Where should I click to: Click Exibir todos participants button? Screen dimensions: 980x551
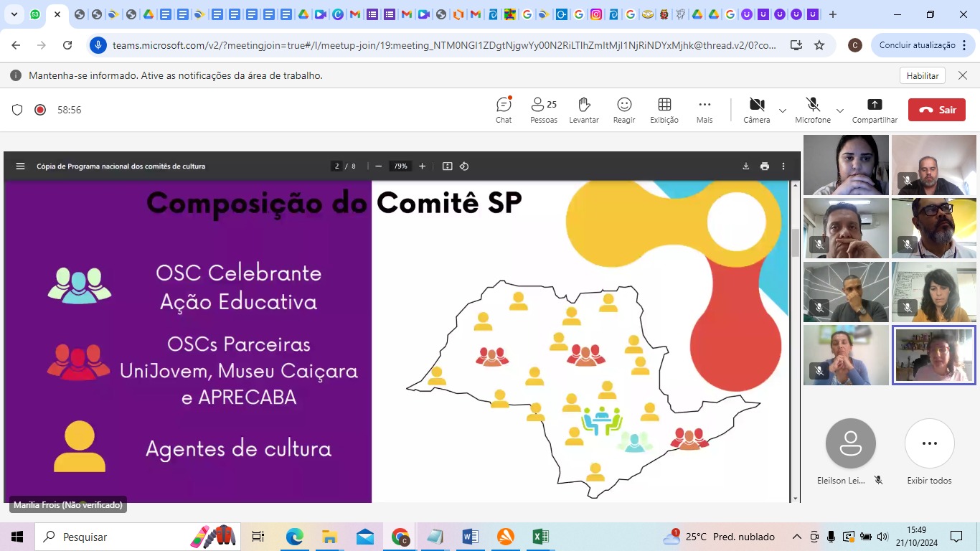[x=929, y=444]
